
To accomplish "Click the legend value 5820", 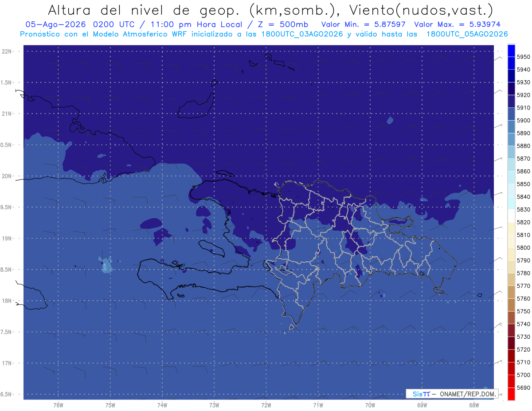I will 524,222.
